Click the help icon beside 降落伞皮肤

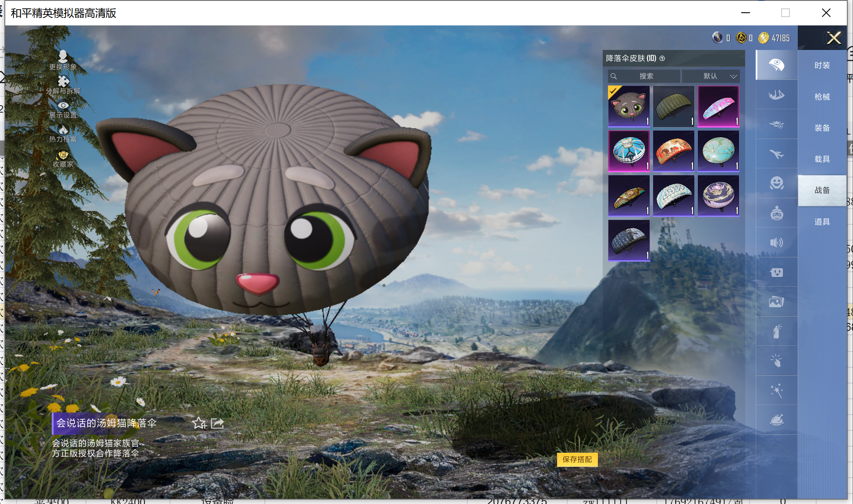(x=662, y=58)
